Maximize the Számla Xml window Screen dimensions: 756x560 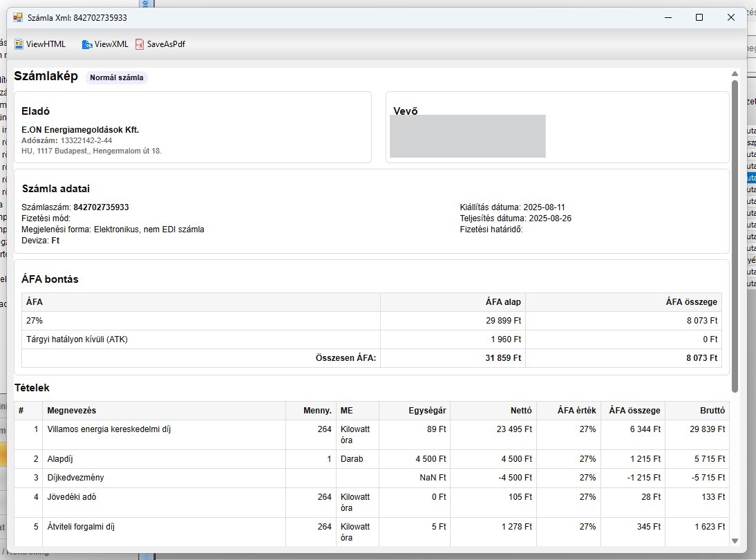(699, 17)
